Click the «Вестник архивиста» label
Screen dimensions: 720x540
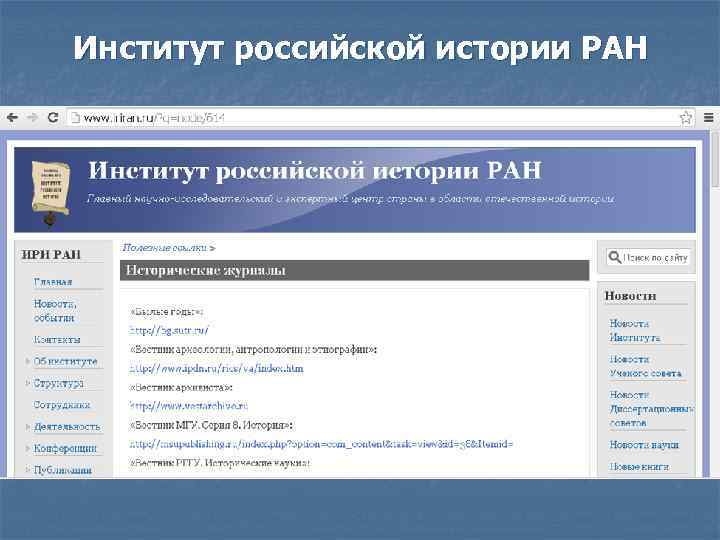pos(181,388)
